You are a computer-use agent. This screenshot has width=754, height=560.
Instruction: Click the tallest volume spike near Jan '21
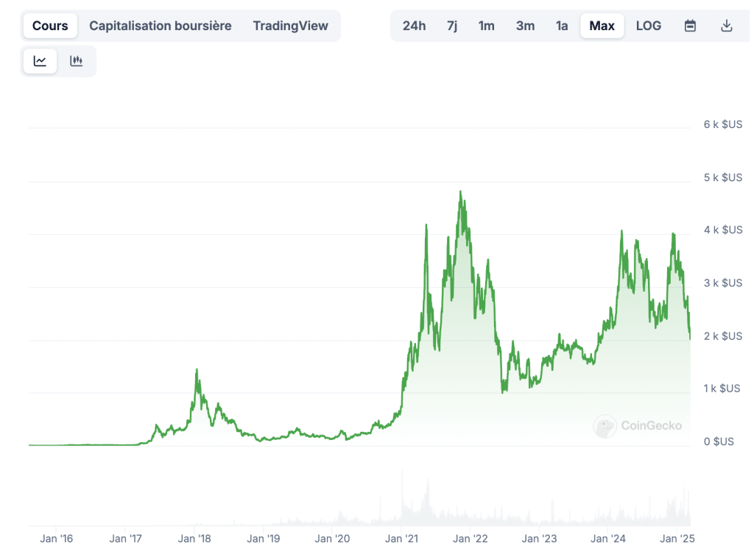coord(402,497)
